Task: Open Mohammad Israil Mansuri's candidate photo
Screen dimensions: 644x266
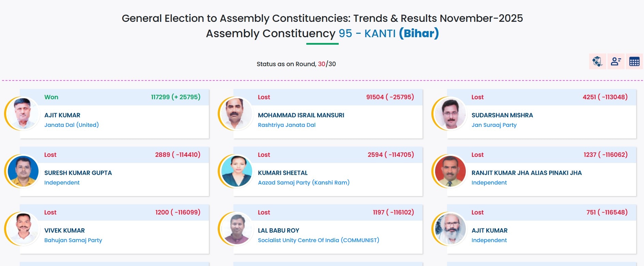Action: [x=236, y=114]
